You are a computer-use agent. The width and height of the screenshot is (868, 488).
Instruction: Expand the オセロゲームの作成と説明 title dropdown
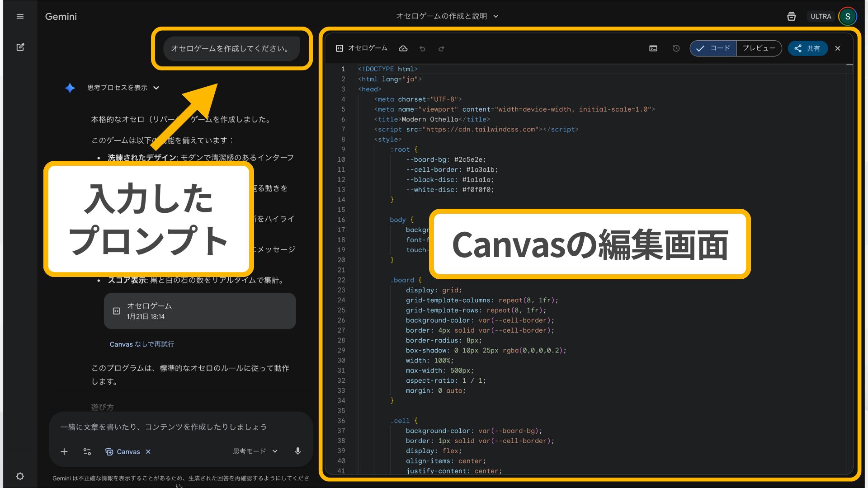[496, 16]
